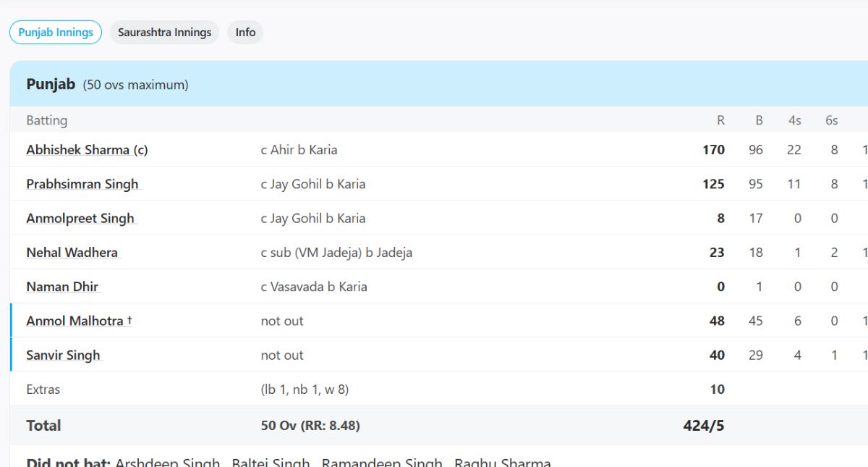
Task: Click the 'R' runs column header
Action: 720,121
